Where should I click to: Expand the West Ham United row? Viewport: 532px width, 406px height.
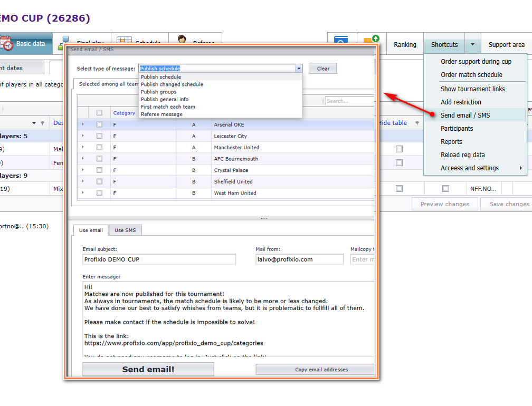click(83, 192)
